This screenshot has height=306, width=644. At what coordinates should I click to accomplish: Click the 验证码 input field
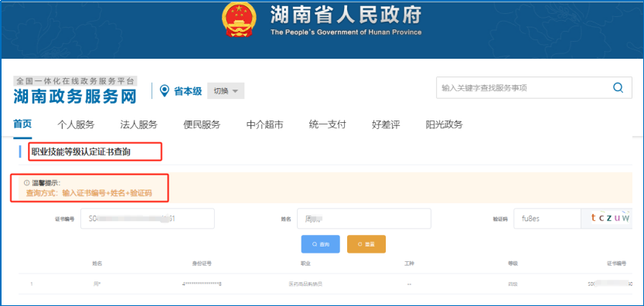click(547, 219)
